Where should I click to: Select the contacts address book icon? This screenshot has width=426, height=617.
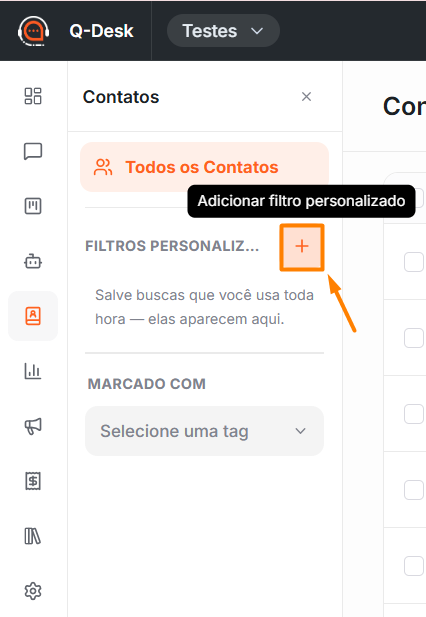pyautogui.click(x=33, y=316)
